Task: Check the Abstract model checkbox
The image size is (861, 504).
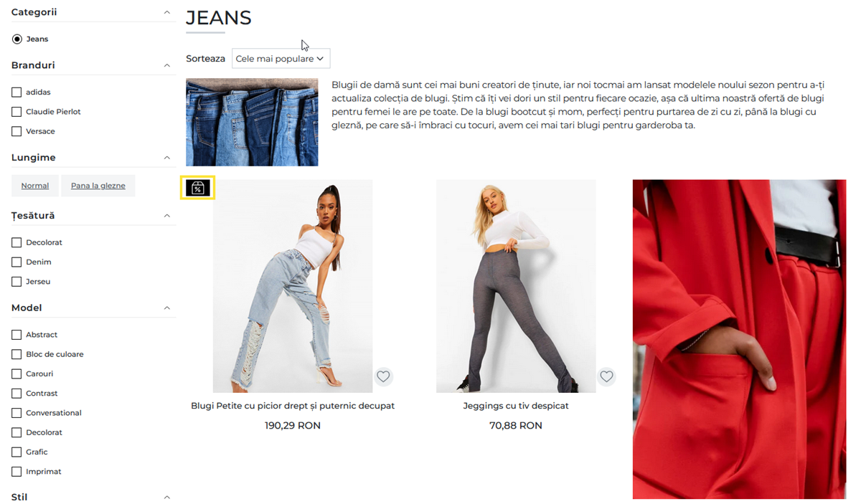Action: point(17,335)
